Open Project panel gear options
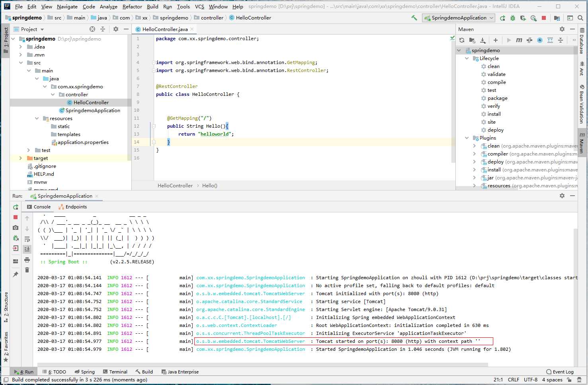The width and height of the screenshot is (588, 385). coord(116,29)
